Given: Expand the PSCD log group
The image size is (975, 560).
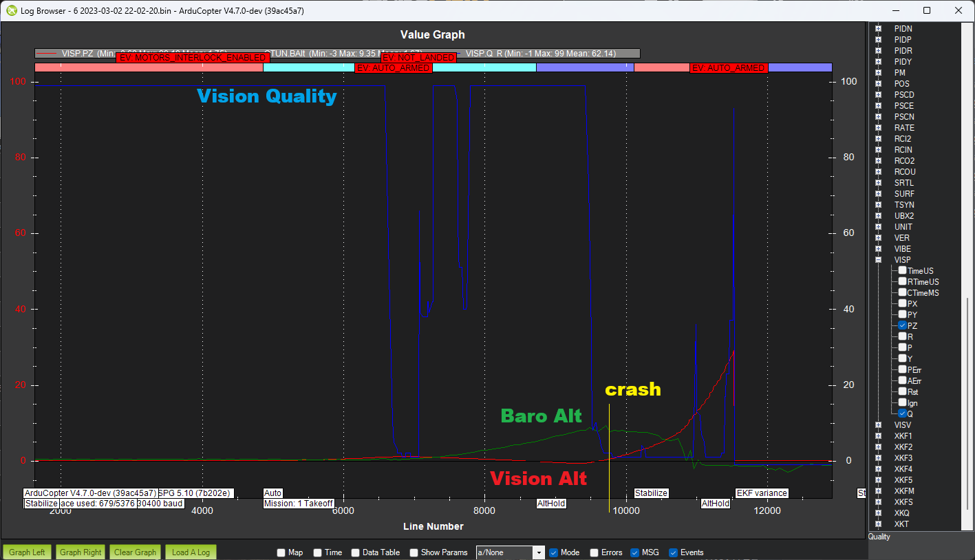Looking at the screenshot, I should (878, 95).
